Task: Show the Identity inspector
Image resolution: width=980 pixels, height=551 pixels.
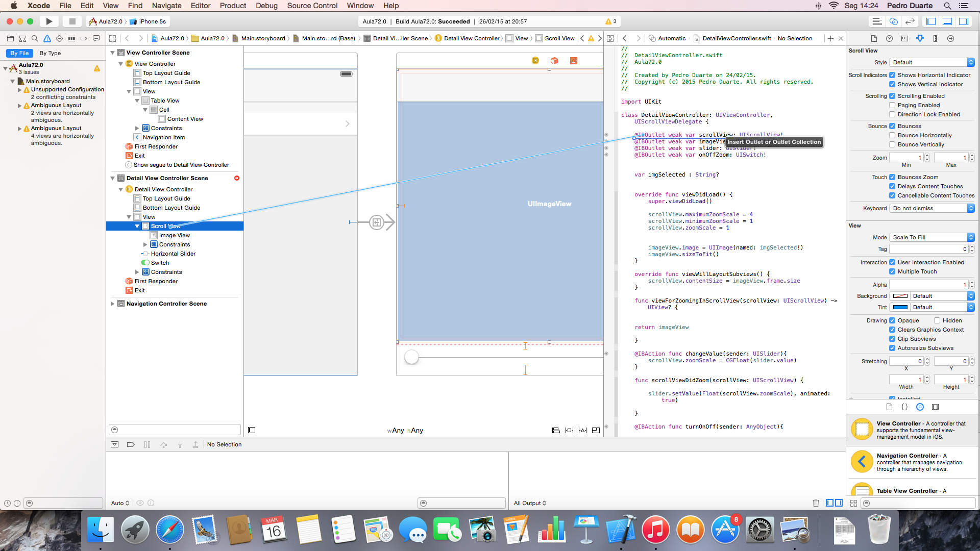Action: coord(904,38)
